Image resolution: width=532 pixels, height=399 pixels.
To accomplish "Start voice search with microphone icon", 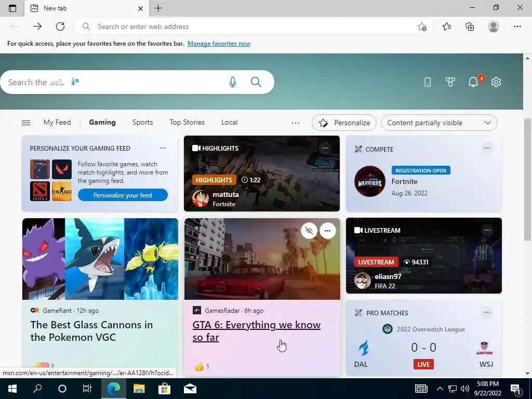I will click(232, 82).
